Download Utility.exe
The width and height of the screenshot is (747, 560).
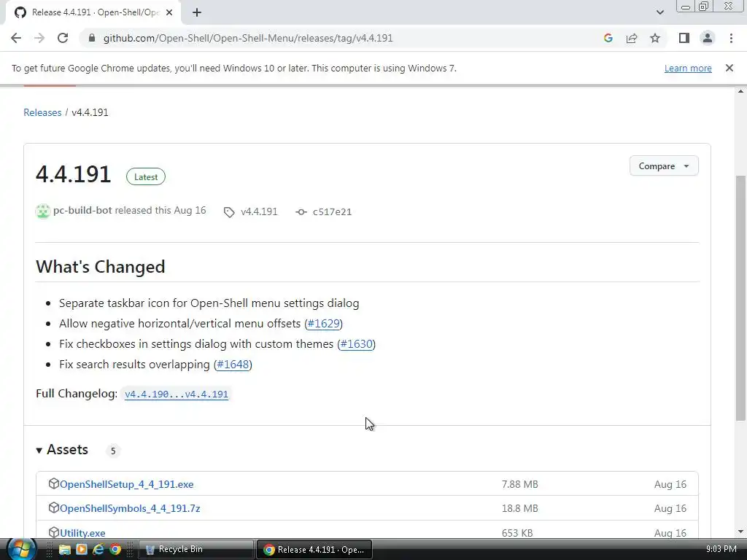(82, 533)
